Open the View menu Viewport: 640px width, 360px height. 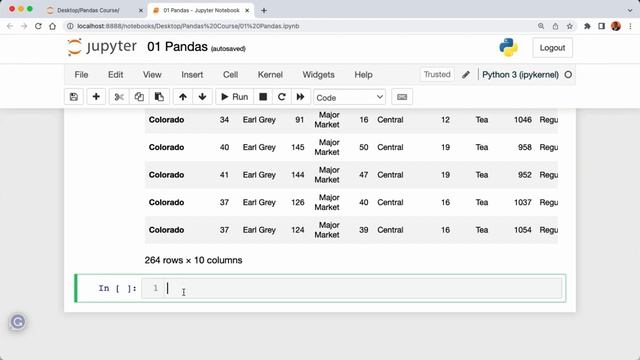click(x=152, y=75)
